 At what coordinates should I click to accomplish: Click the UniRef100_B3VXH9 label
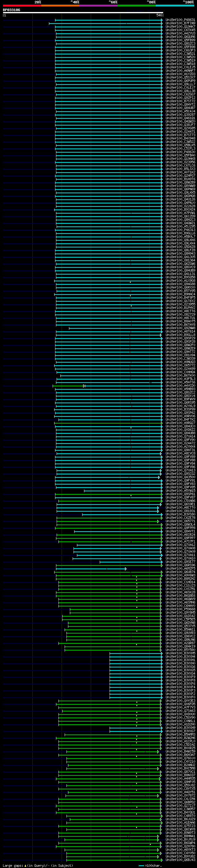coord(180,728)
